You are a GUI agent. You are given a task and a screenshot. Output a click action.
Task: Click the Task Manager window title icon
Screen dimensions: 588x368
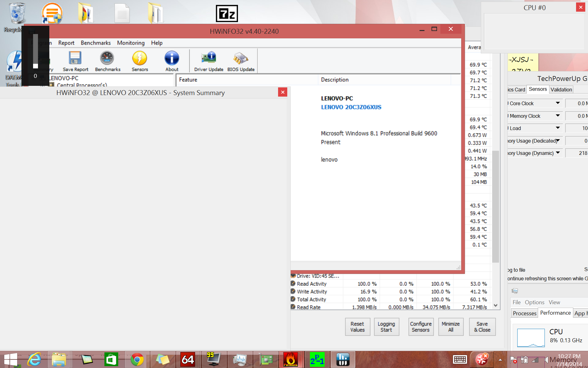[x=515, y=291]
